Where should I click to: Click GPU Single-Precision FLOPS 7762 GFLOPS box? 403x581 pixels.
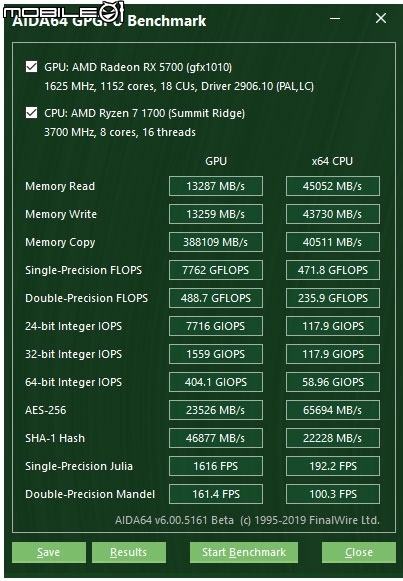(216, 270)
